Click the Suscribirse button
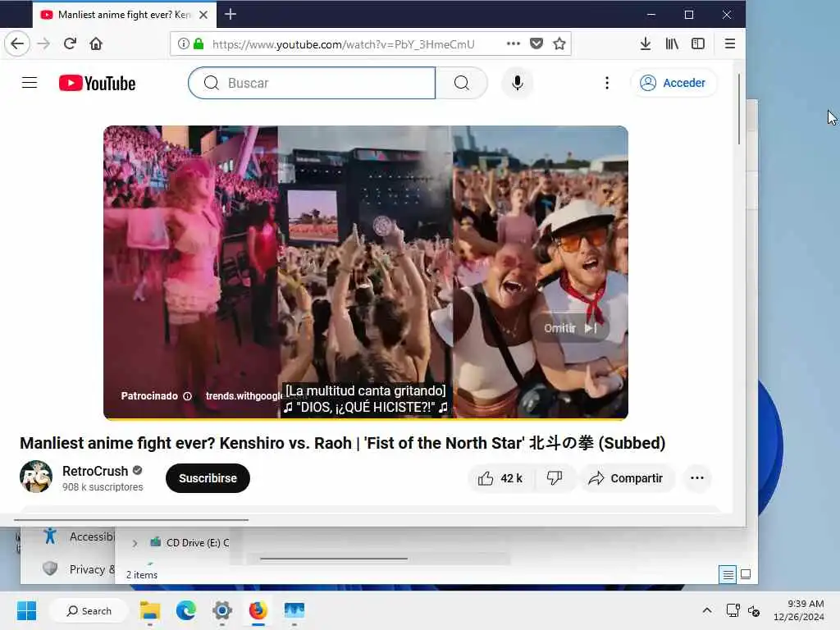This screenshot has height=630, width=840. 208,478
